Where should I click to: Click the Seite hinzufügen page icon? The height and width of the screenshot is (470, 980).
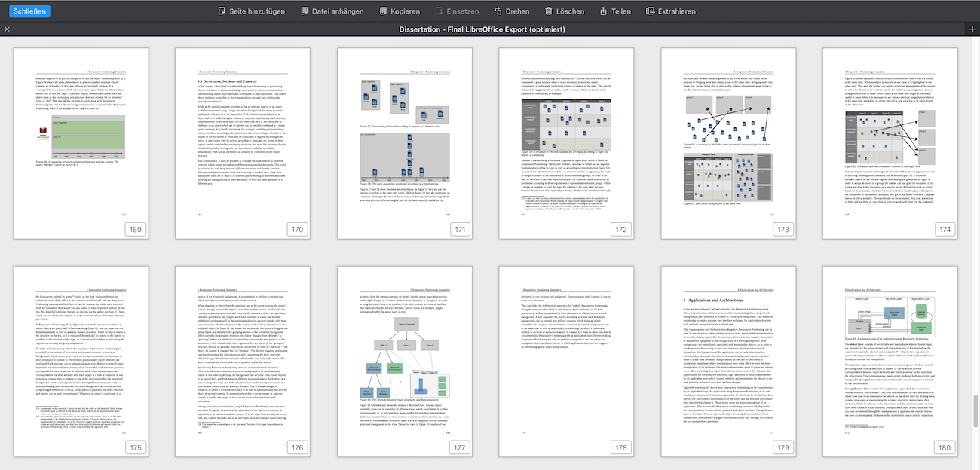click(222, 11)
